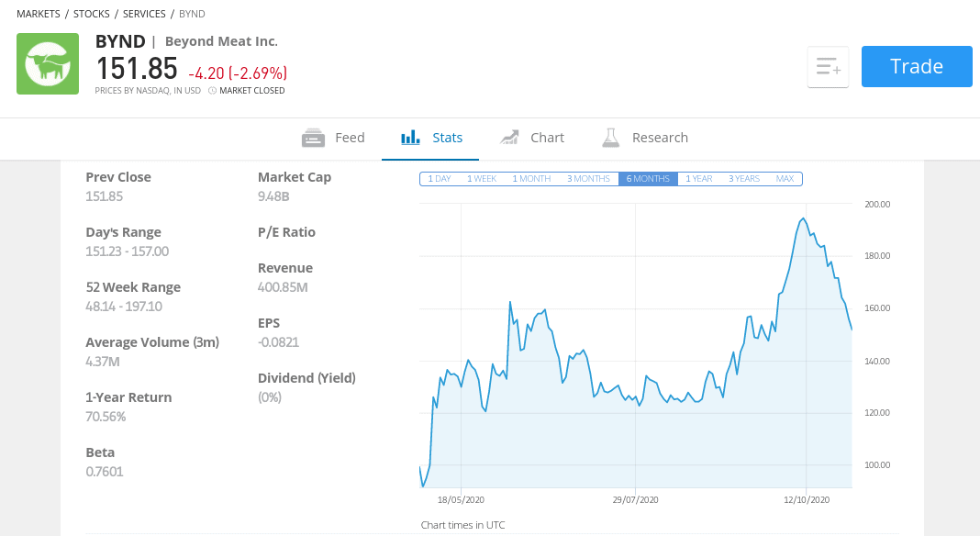
Task: Click the Feed tab icon
Action: pyautogui.click(x=313, y=138)
